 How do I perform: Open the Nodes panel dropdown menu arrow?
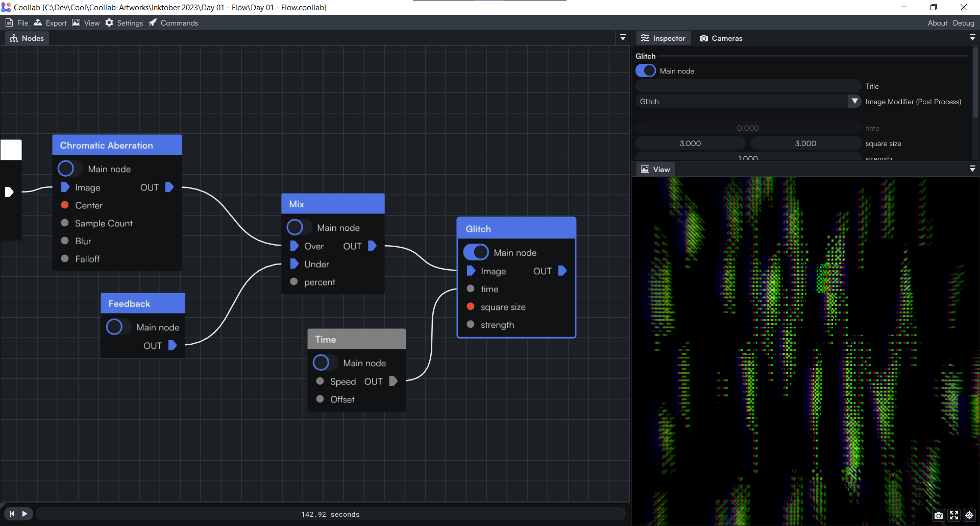(623, 38)
